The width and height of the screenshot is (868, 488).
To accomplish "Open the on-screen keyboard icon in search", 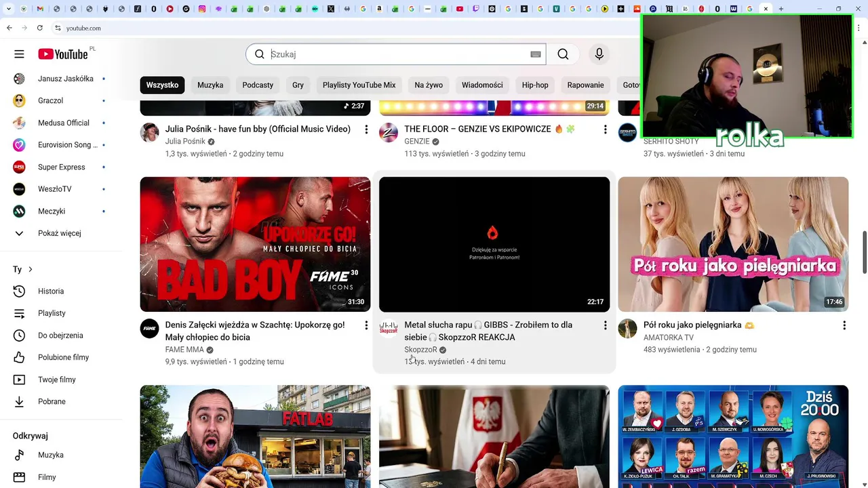I will tap(536, 54).
